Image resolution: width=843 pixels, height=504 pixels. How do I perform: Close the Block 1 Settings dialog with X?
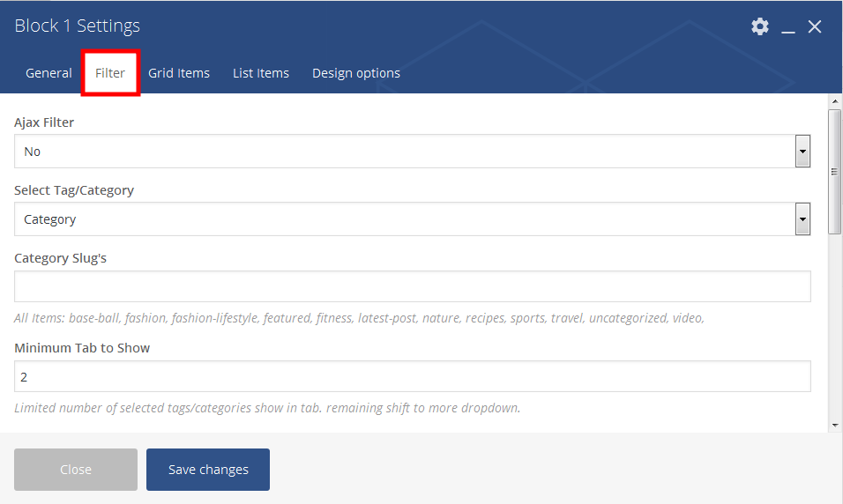coord(815,27)
